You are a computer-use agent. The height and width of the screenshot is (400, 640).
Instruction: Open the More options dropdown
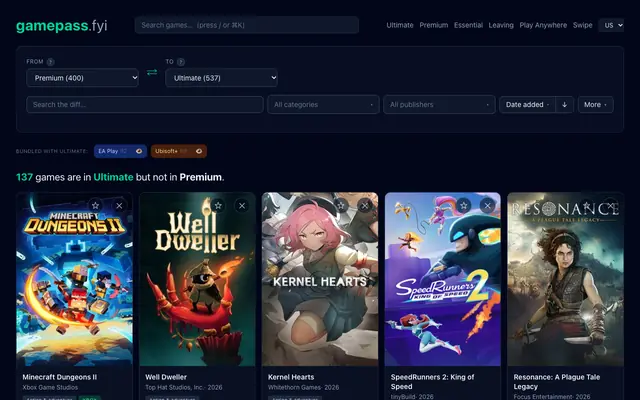coord(596,104)
